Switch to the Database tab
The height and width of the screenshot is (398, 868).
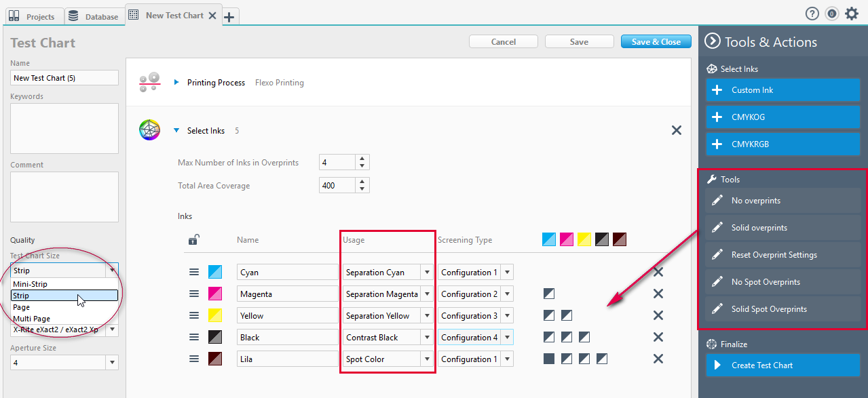[x=94, y=16]
